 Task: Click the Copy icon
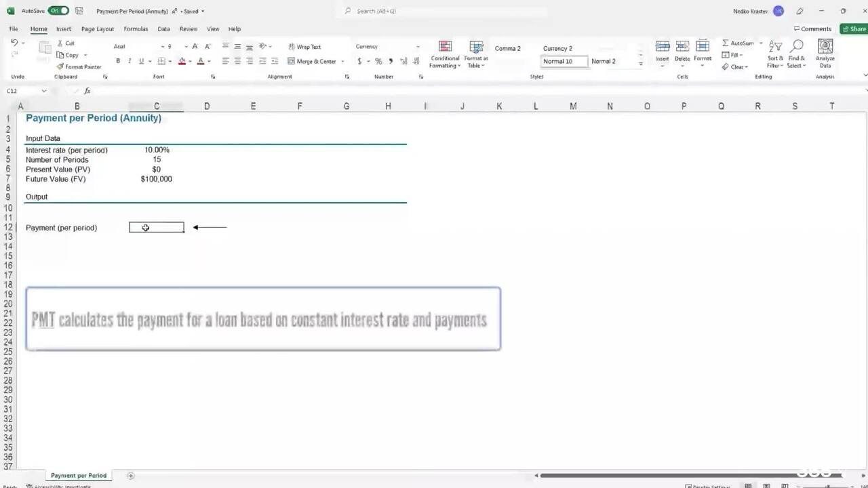[x=60, y=55]
